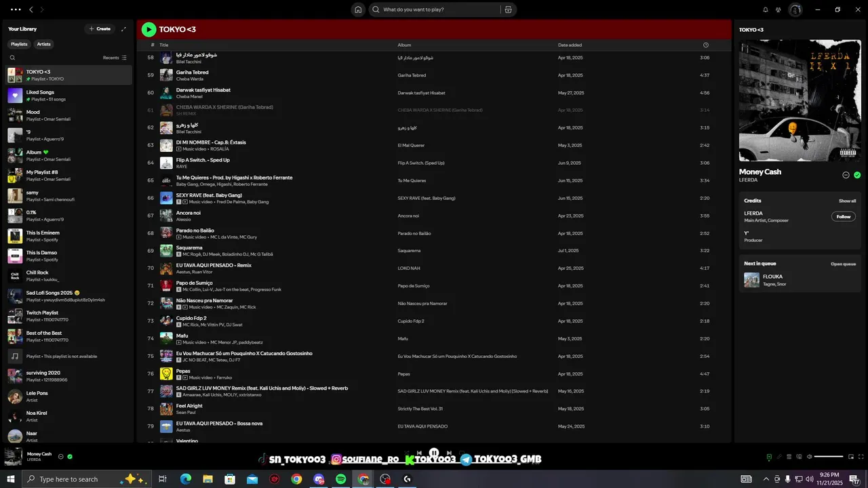Open the Money Cash title in side panel
868x488 pixels.
(760, 172)
